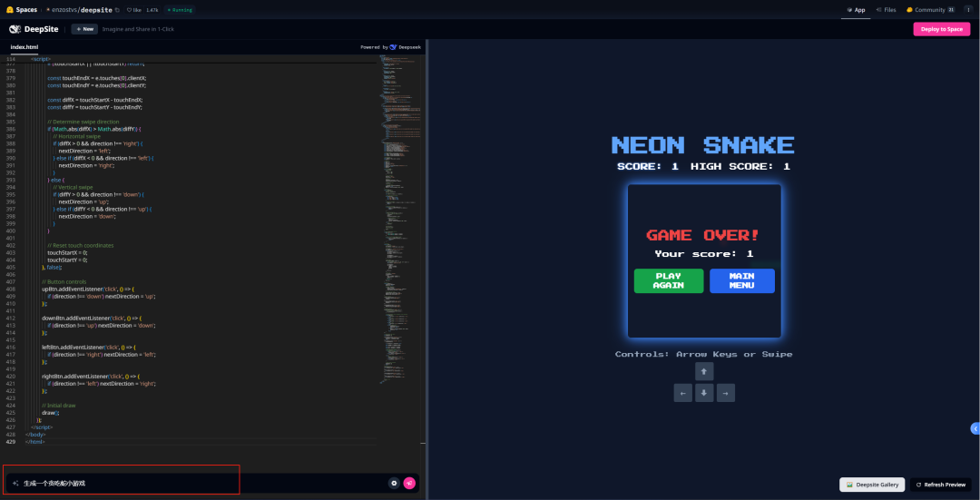Click the Deploy to Space button
The width and height of the screenshot is (980, 500).
click(941, 29)
